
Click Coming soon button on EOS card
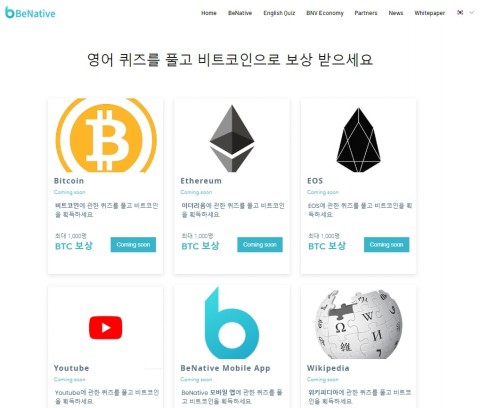(x=387, y=245)
